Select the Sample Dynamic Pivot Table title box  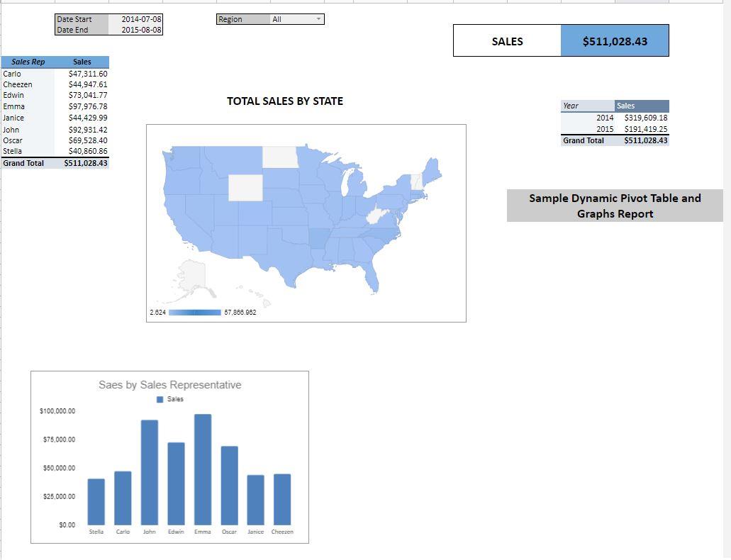coord(615,206)
